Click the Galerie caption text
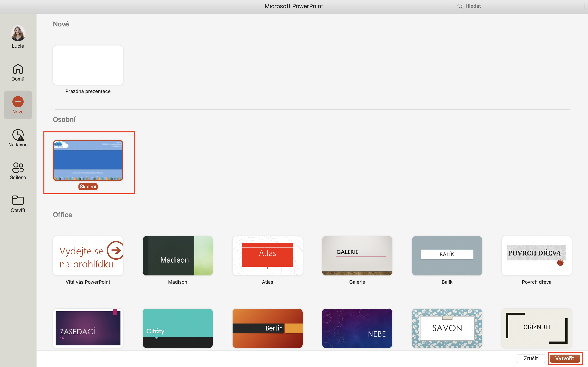588x367 pixels. coord(357,282)
